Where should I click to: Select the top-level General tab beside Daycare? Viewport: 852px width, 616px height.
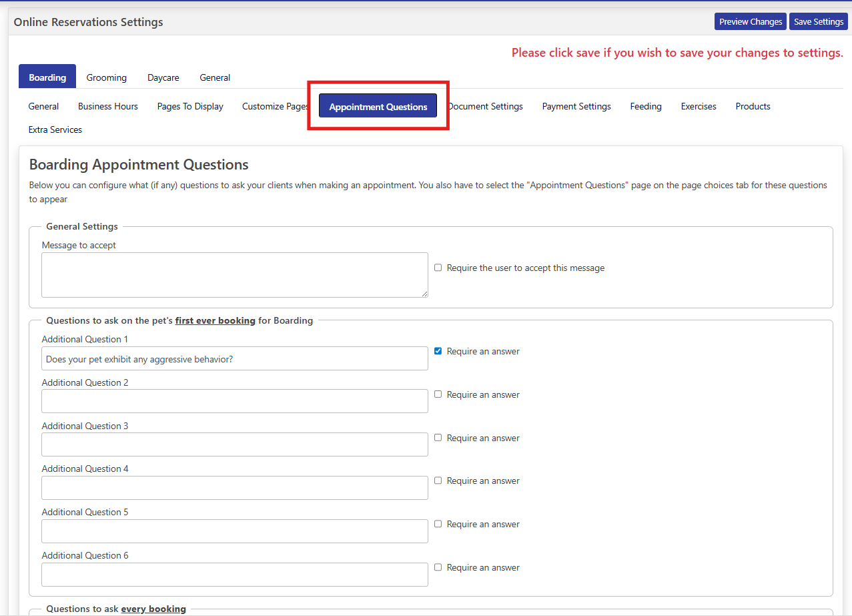(215, 77)
